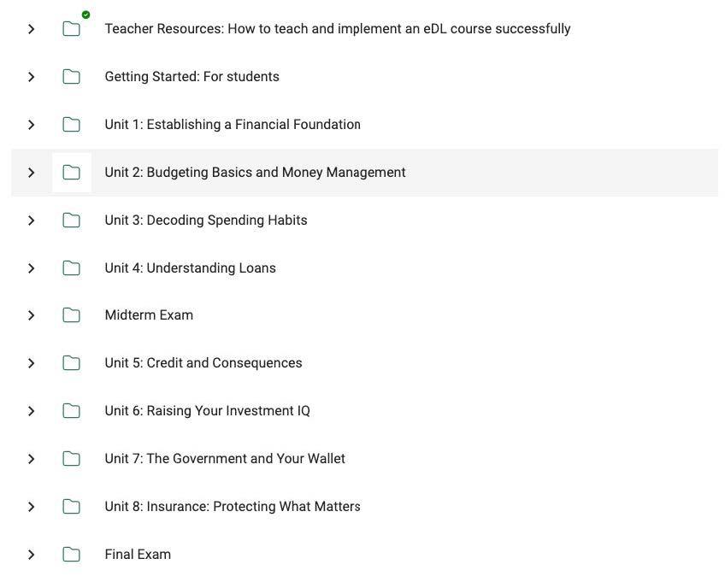Screen dimensions: 725x588
Task: Expand the Teacher Resources section chevron
Action: point(32,29)
